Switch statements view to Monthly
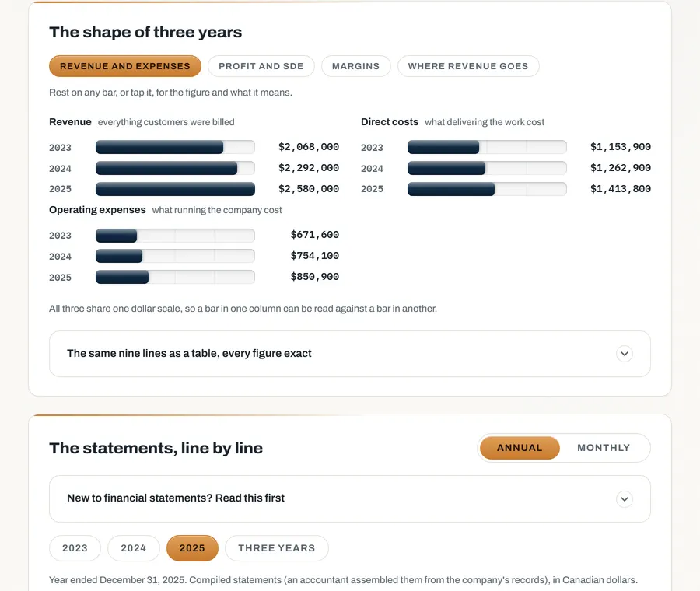This screenshot has width=700, height=591. coord(604,448)
